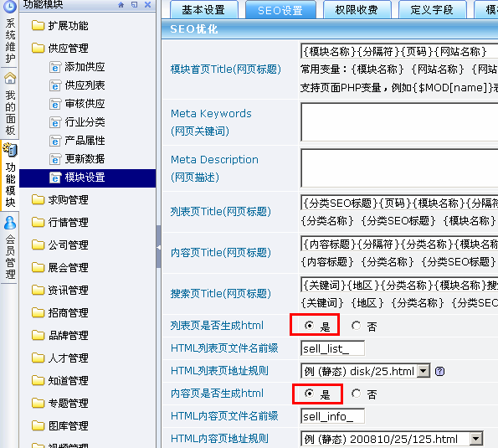Viewport: 498px width, 448px height.
Task: Open the 我的面板 house icon
Action: point(10,79)
